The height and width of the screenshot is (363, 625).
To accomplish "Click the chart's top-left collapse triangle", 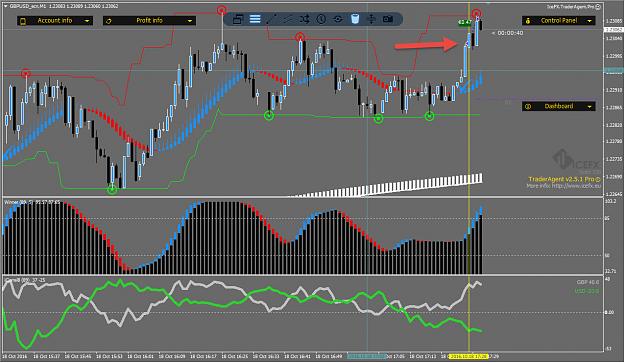I will [6, 7].
